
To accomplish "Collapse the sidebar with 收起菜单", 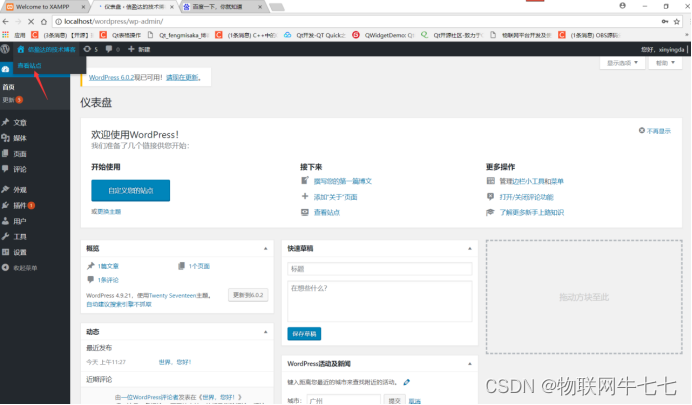I will point(25,268).
